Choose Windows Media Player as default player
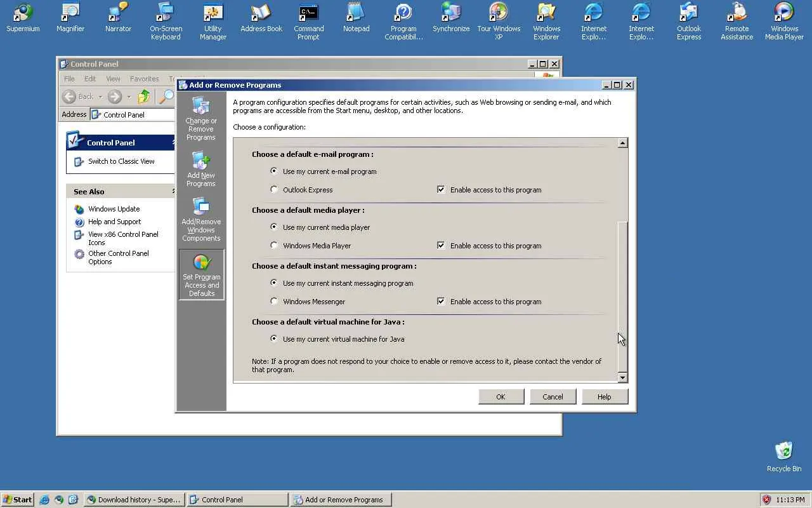The width and height of the screenshot is (812, 508). [274, 245]
